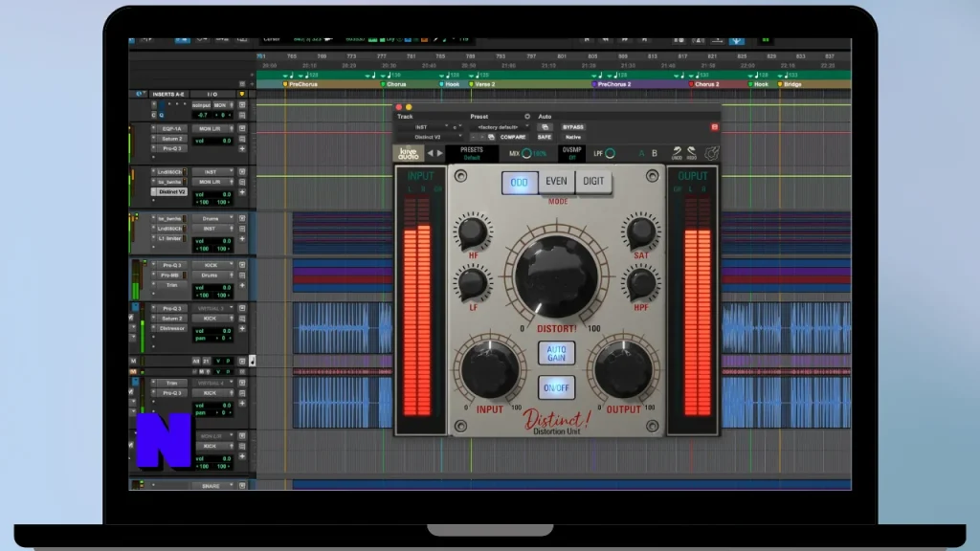Click the output window icon on the MON L/R EQP-1A track
The height and width of the screenshot is (551, 980).
(242, 129)
